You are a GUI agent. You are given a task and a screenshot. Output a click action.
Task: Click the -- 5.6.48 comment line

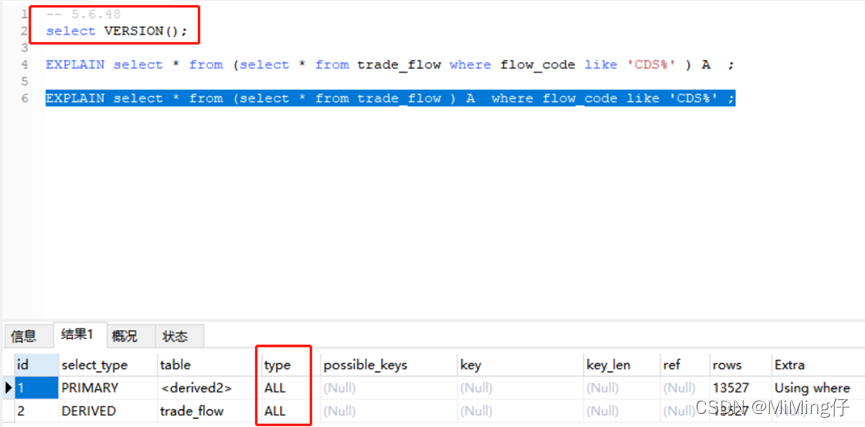click(83, 14)
